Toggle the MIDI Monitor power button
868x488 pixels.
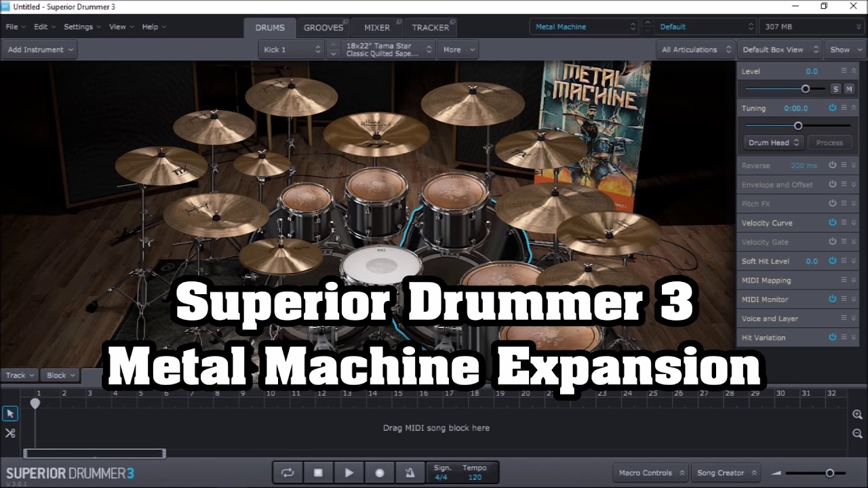pos(832,299)
